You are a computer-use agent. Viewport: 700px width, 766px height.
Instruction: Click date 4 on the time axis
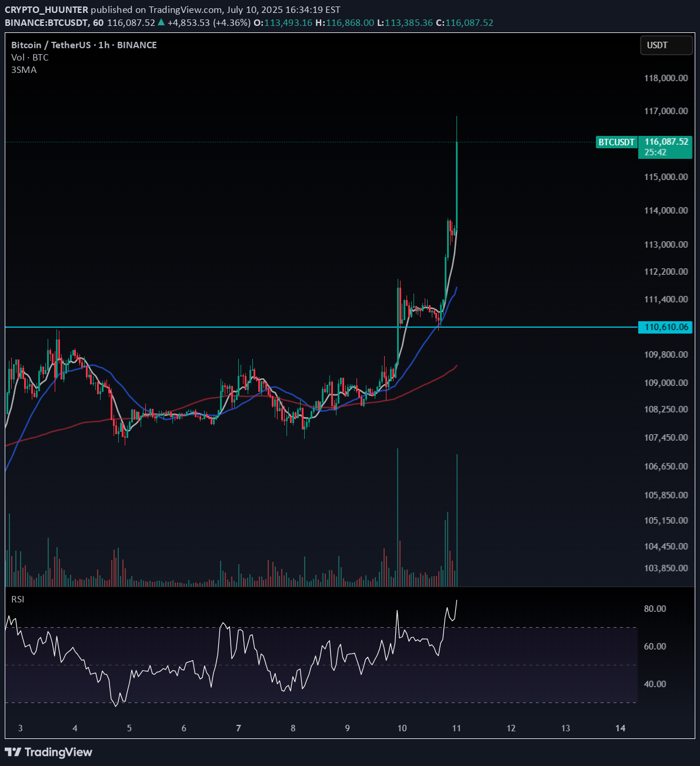tap(75, 728)
